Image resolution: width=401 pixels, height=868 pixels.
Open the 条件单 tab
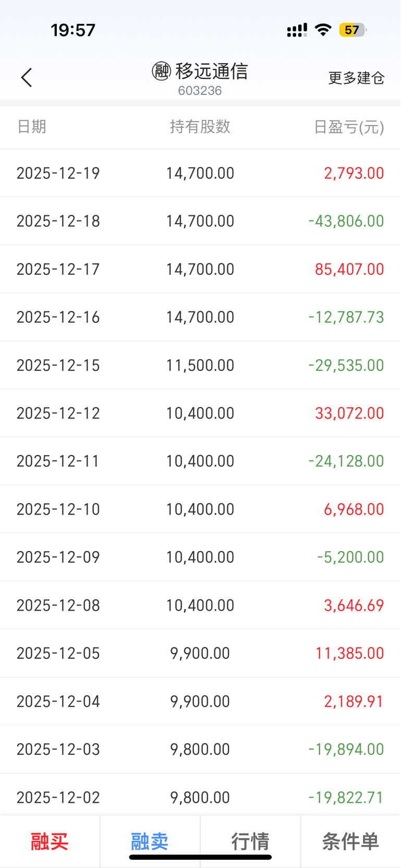tap(350, 841)
